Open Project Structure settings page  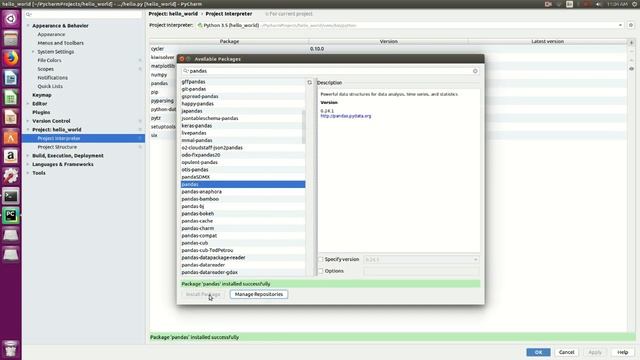tap(57, 147)
